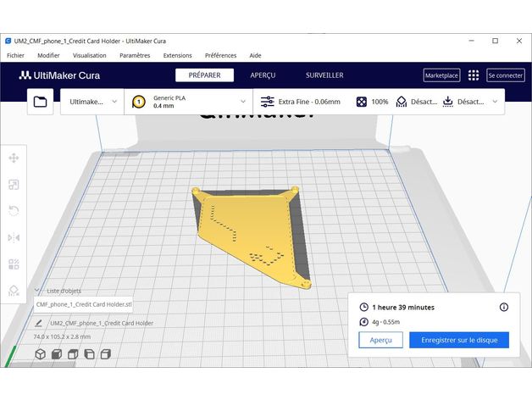The image size is (532, 400).
Task: Click the Enregistrer sur le disque button
Action: click(458, 340)
